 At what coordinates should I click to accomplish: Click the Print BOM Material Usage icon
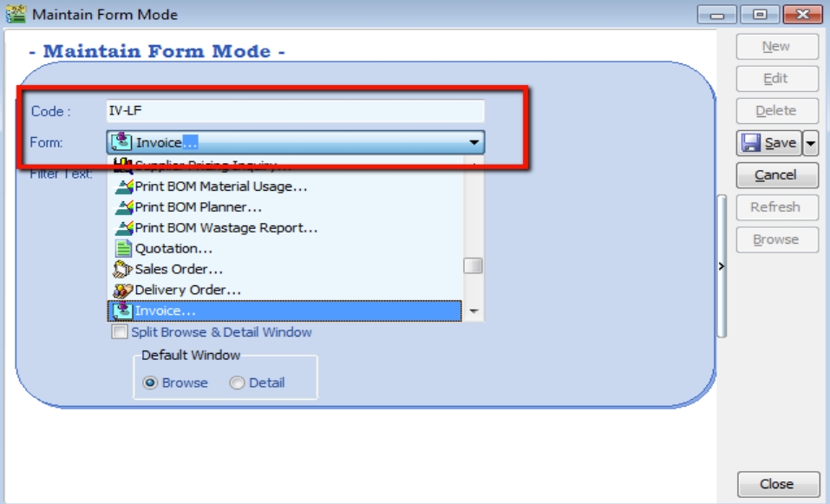[123, 186]
